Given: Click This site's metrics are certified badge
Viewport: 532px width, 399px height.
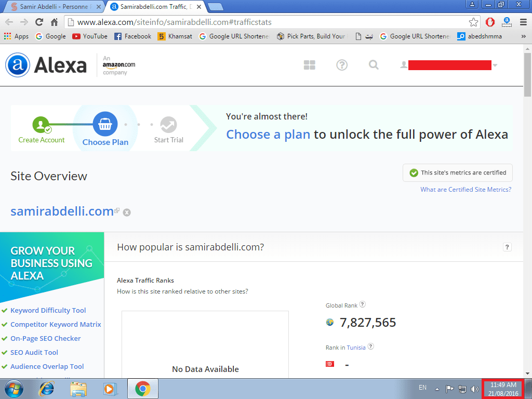Looking at the screenshot, I should [x=458, y=172].
